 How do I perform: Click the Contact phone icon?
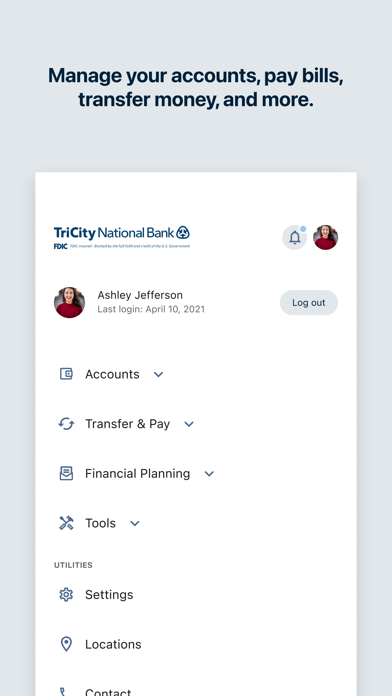pyautogui.click(x=63, y=692)
